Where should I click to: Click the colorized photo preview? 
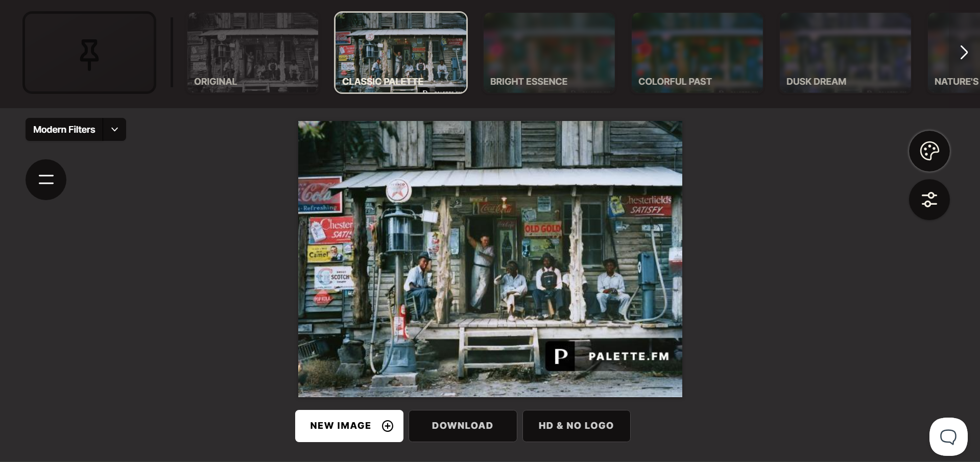pos(490,259)
